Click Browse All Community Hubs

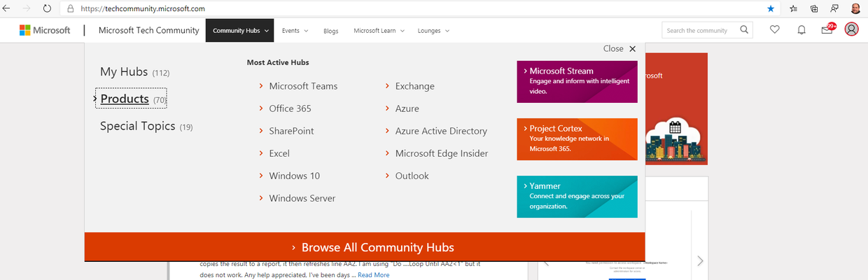tap(365, 247)
